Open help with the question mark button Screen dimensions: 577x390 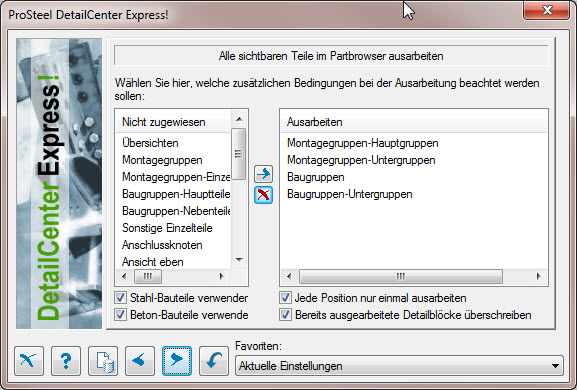point(66,361)
